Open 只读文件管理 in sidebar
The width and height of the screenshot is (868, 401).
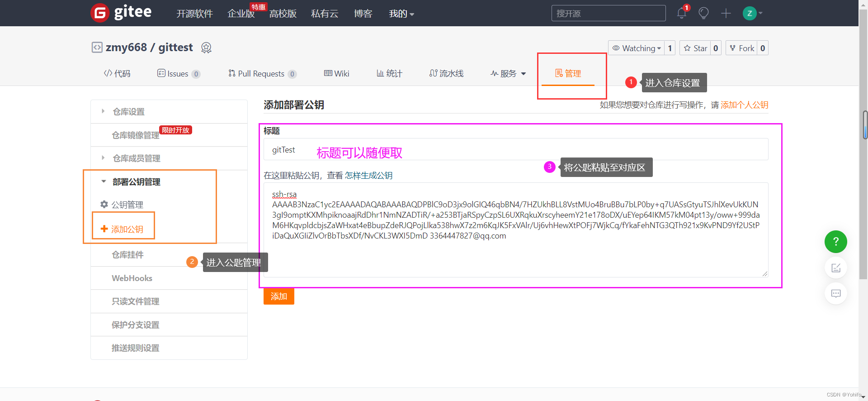click(x=136, y=301)
